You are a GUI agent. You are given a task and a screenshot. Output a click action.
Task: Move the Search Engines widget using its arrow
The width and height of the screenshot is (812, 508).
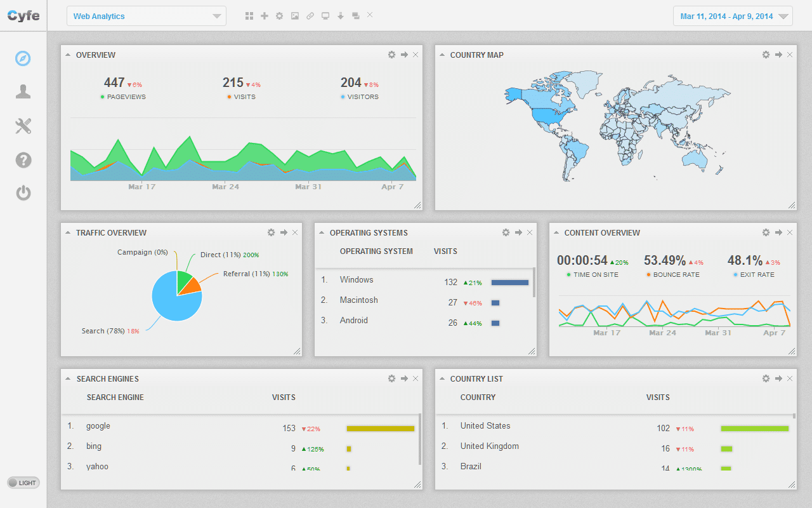[x=404, y=378]
